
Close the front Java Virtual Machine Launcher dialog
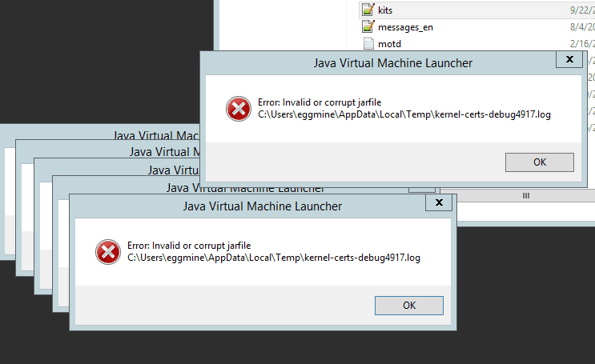(x=439, y=202)
